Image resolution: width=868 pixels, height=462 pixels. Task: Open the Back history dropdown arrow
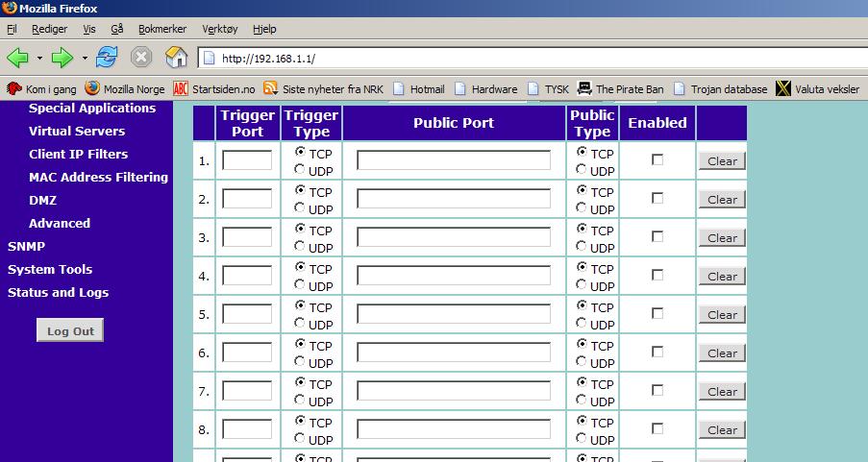[x=39, y=58]
